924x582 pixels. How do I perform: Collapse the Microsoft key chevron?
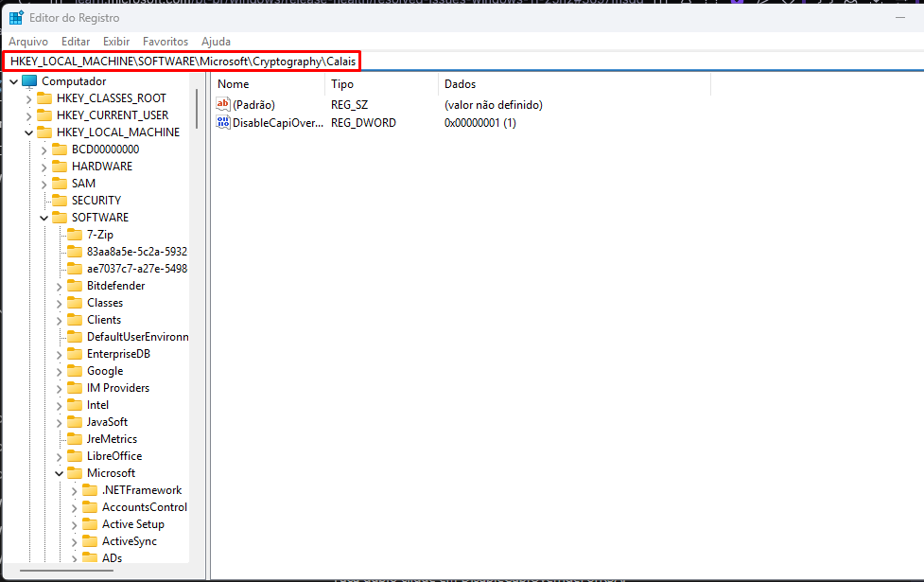tap(60, 473)
